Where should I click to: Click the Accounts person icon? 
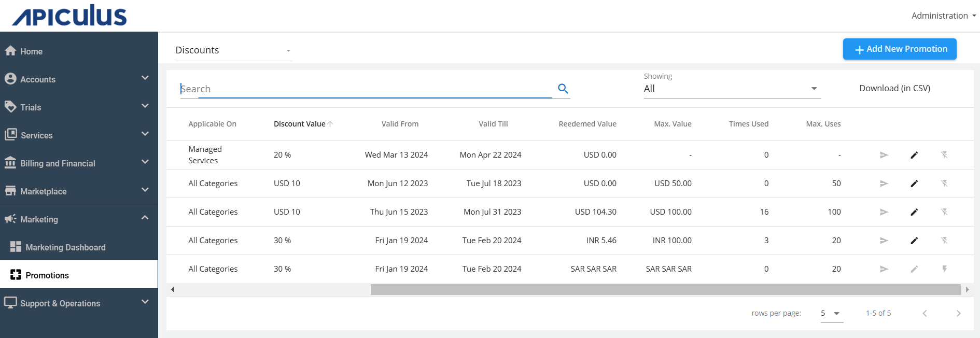click(10, 79)
